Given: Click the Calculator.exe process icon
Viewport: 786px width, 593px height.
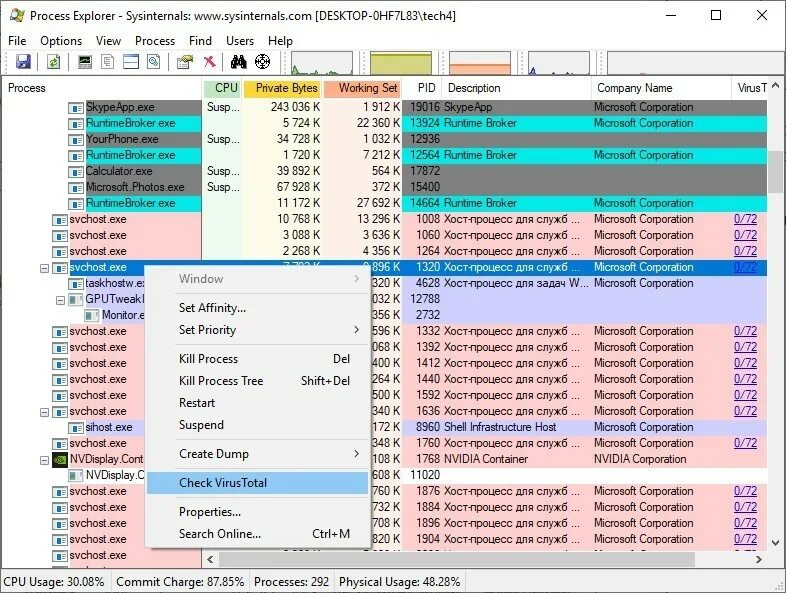Looking at the screenshot, I should coord(76,172).
